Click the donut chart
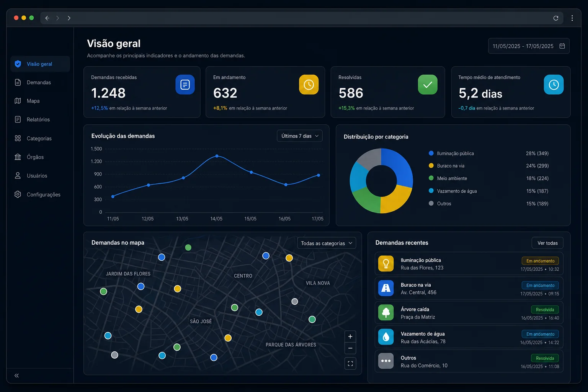This screenshot has width=588, height=392. pos(381,181)
